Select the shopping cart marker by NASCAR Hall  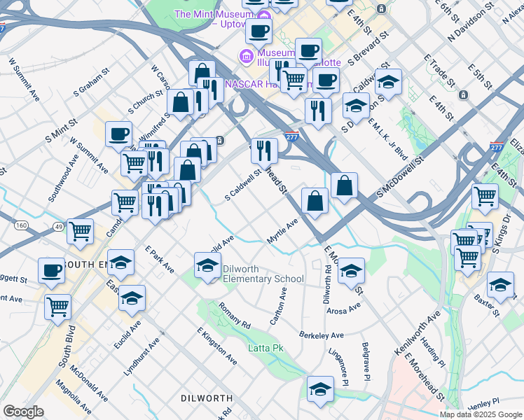pyautogui.click(x=294, y=78)
